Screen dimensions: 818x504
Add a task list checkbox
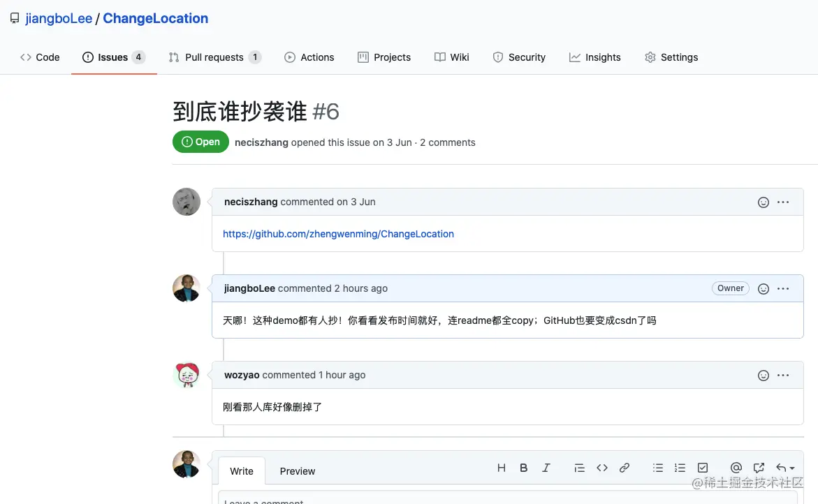703,468
